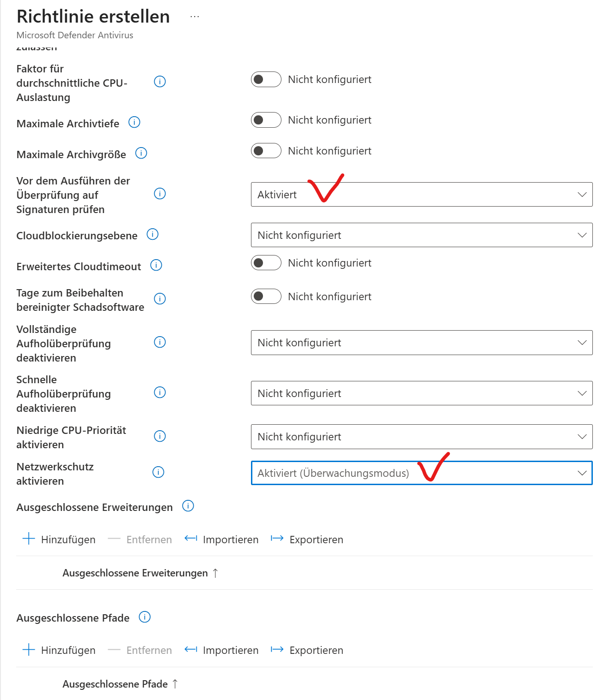The height and width of the screenshot is (700, 609).
Task: Toggle the Erweitertes Cloudtimeout switch
Action: (x=266, y=263)
